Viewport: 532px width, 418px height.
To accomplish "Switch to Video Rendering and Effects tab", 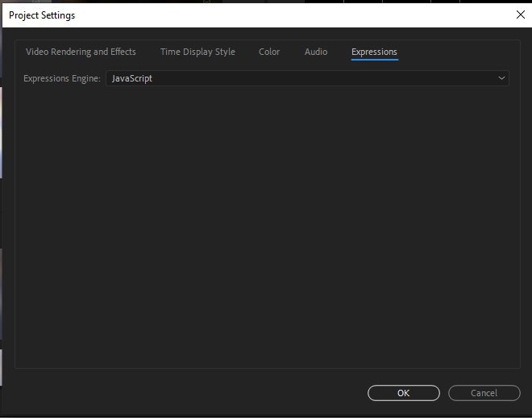I will [x=81, y=52].
